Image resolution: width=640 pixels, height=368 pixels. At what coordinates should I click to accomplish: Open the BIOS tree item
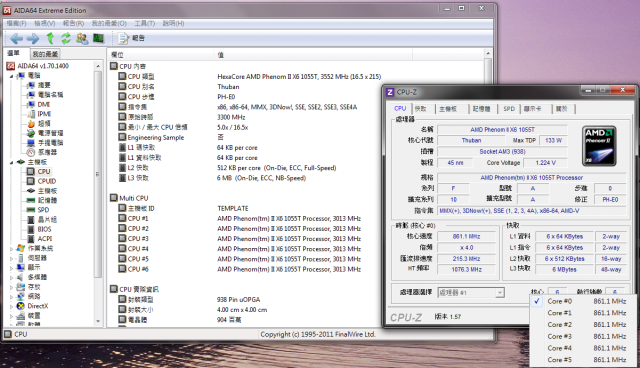tap(44, 229)
